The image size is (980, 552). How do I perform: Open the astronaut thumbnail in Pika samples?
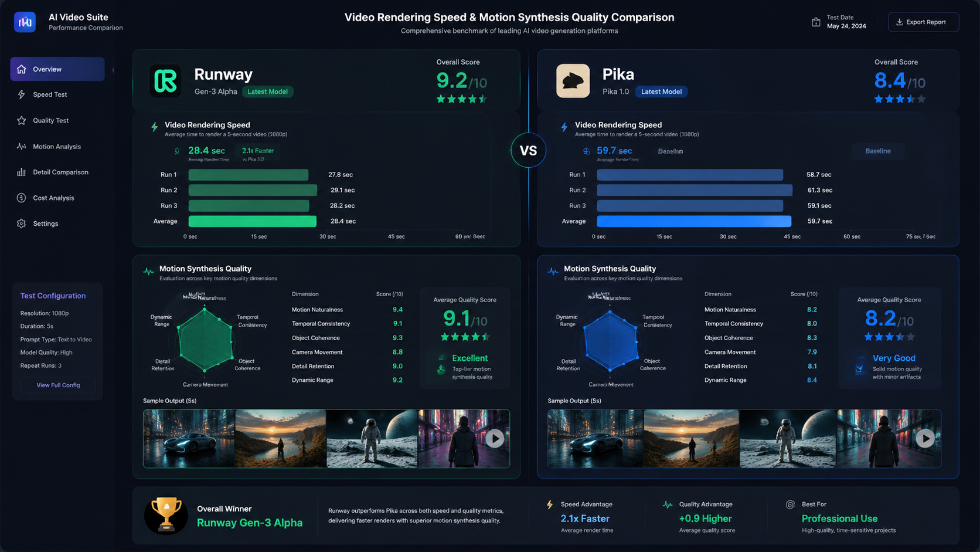[788, 438]
